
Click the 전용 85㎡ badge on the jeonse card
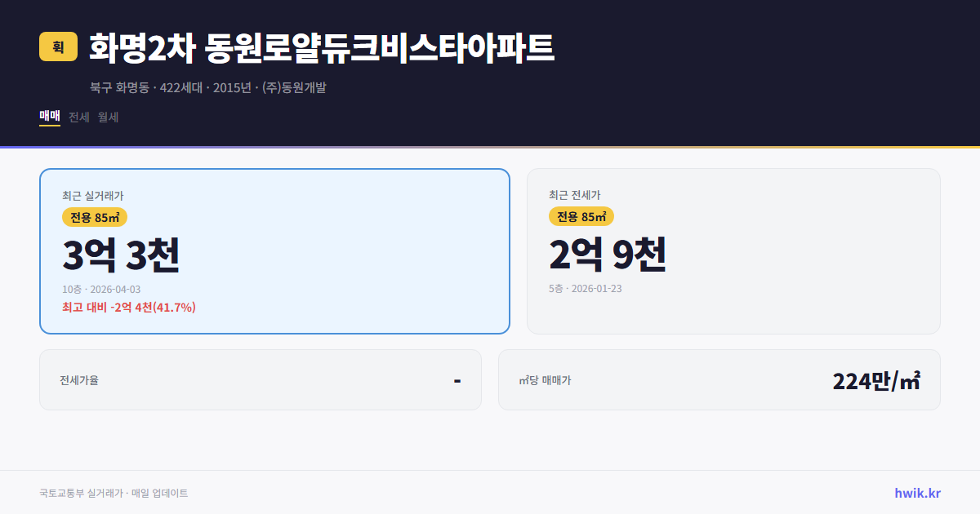tap(581, 217)
